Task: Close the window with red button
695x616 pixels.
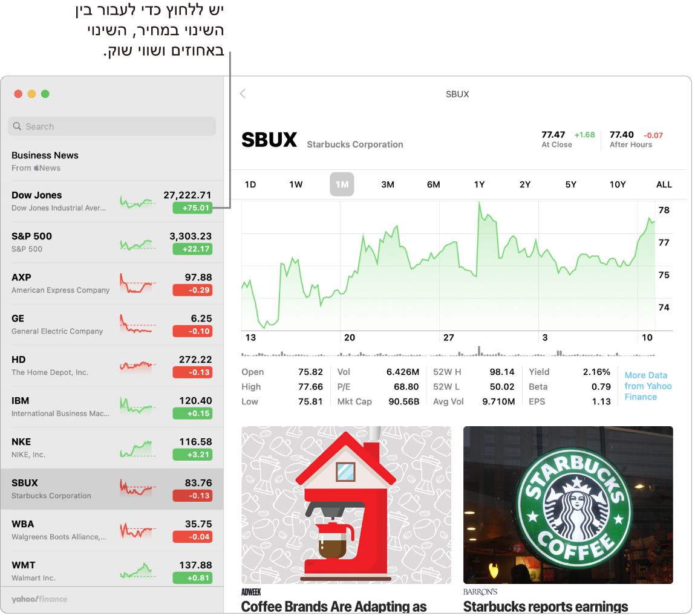Action: click(x=18, y=94)
